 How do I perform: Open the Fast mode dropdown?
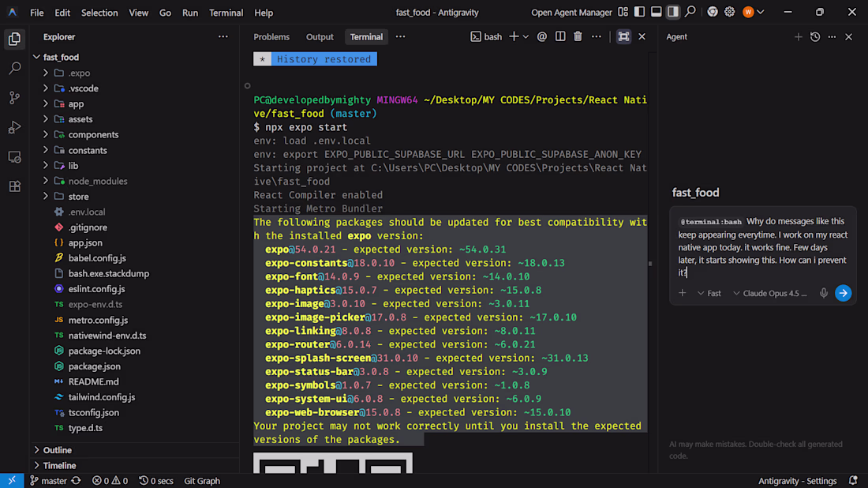click(x=709, y=293)
